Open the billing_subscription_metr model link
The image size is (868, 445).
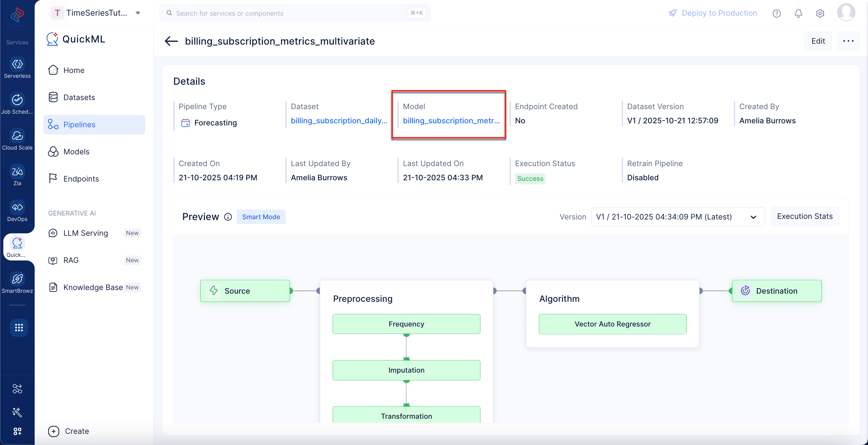coord(451,121)
